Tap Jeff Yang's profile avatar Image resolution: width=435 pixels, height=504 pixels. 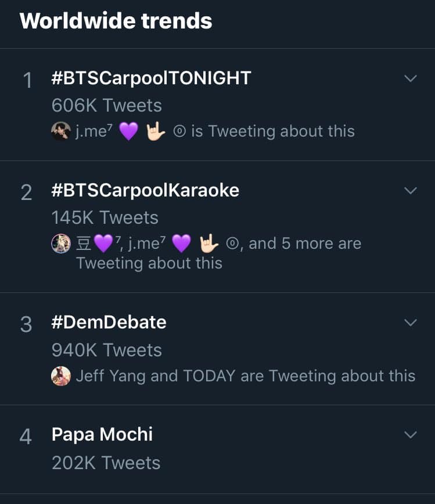click(61, 376)
